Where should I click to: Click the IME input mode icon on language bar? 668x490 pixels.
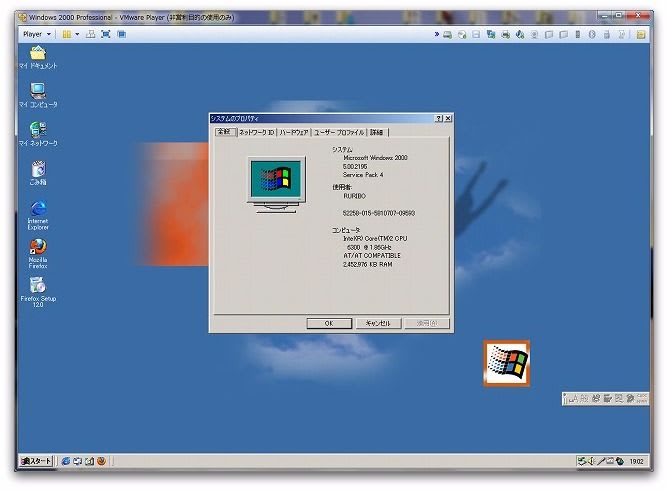[573, 399]
